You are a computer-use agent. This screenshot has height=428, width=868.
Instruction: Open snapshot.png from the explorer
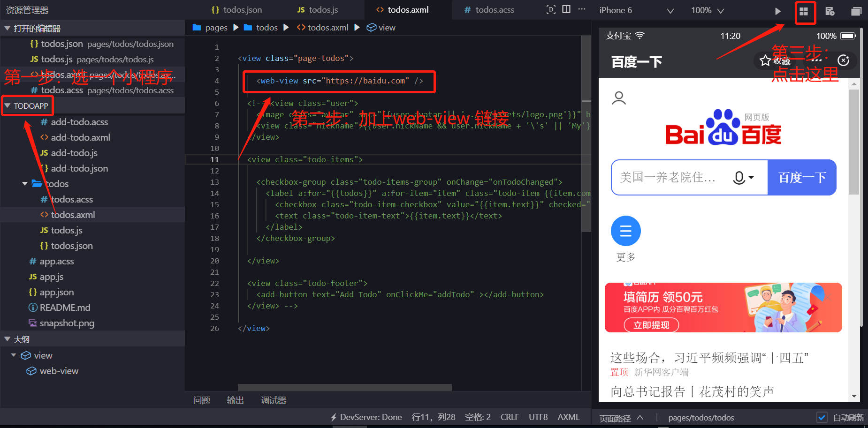pyautogui.click(x=67, y=323)
